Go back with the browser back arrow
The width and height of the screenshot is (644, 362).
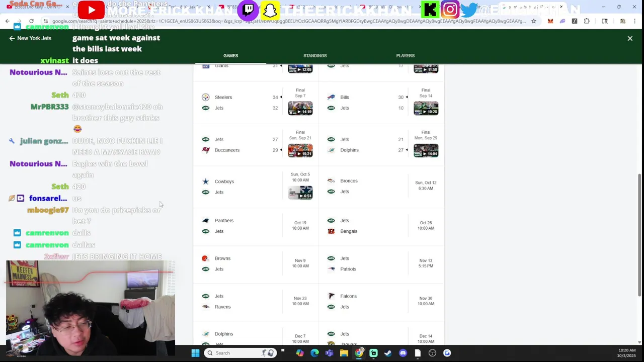click(7, 21)
